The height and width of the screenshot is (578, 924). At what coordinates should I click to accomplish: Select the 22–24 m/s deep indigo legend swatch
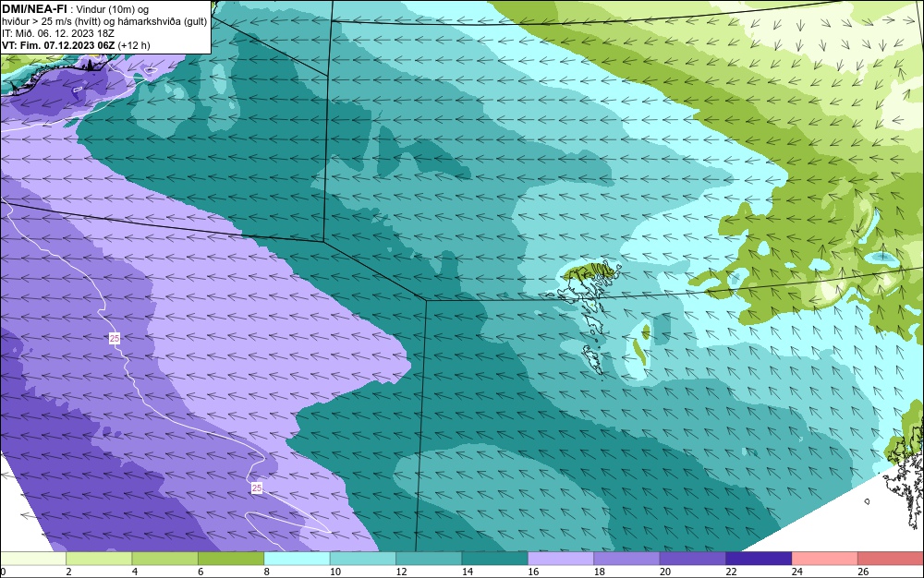point(759,559)
